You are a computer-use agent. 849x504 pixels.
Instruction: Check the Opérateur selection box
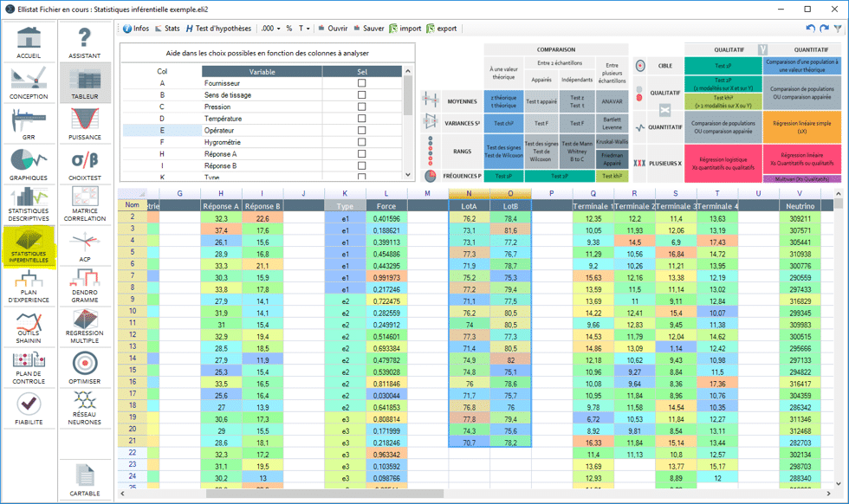(362, 131)
